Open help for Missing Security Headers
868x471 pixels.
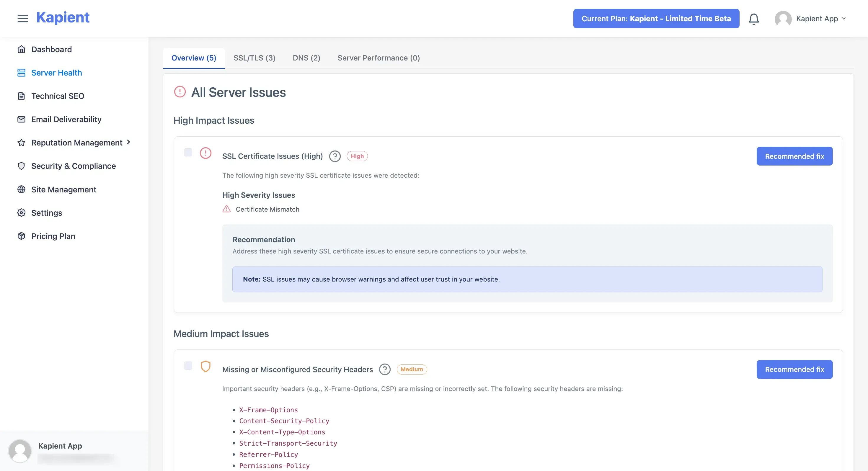[384, 369]
